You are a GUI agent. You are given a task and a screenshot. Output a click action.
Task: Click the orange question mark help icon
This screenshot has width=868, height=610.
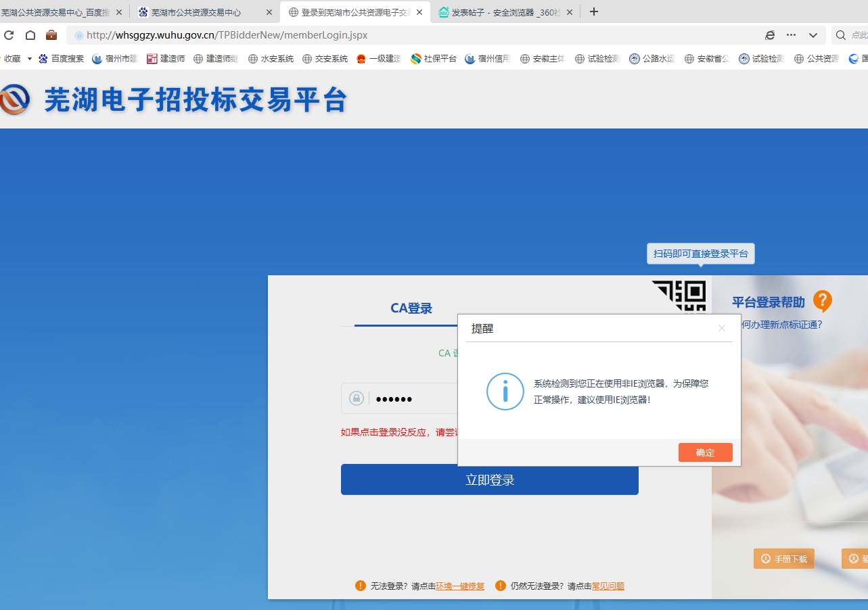pyautogui.click(x=823, y=302)
